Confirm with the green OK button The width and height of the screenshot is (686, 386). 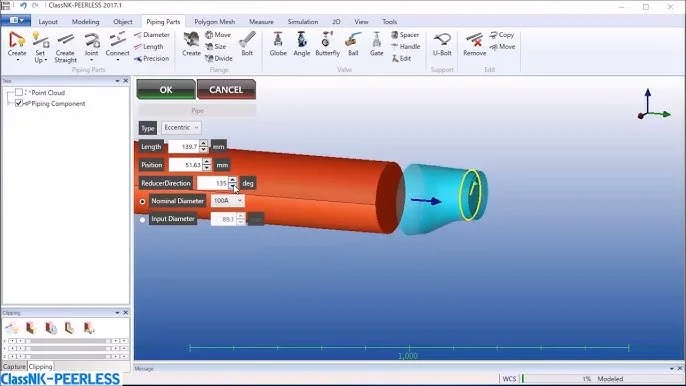coord(166,90)
